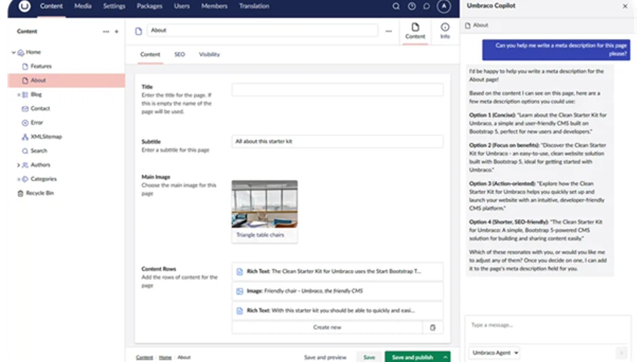
Task: Expand the Authors tree node
Action: [18, 165]
